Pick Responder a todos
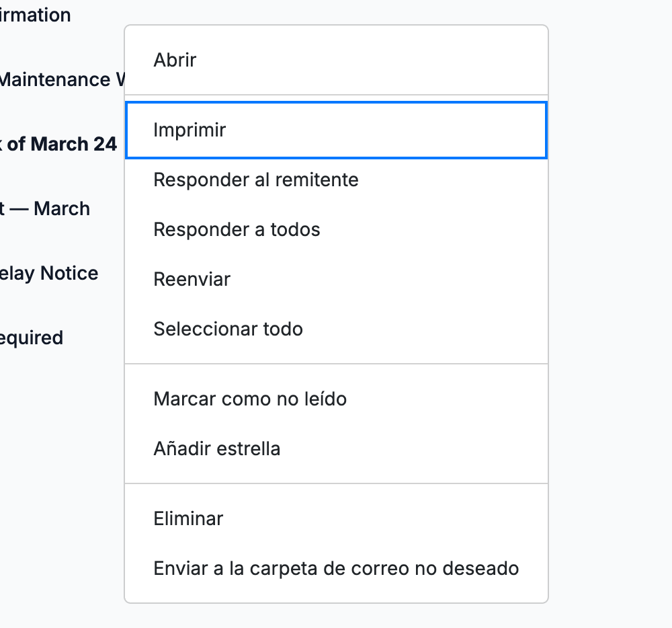Screen dimensions: 672x628 pos(336,229)
